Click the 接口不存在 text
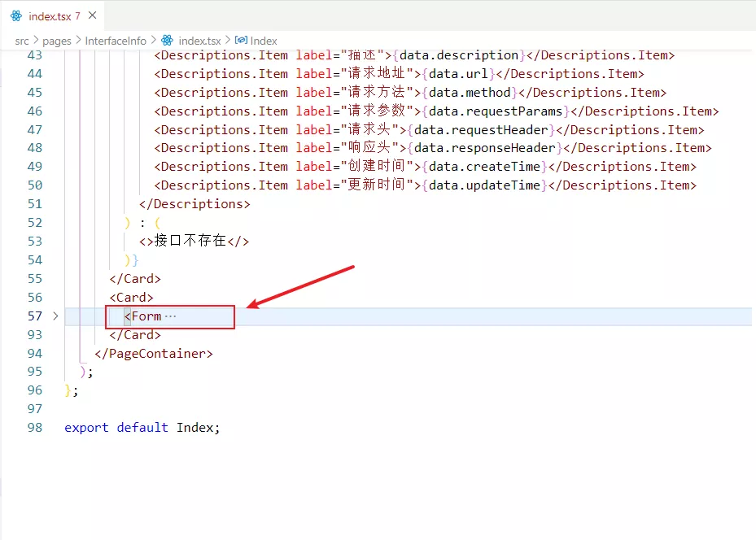The height and width of the screenshot is (540, 756). click(190, 241)
